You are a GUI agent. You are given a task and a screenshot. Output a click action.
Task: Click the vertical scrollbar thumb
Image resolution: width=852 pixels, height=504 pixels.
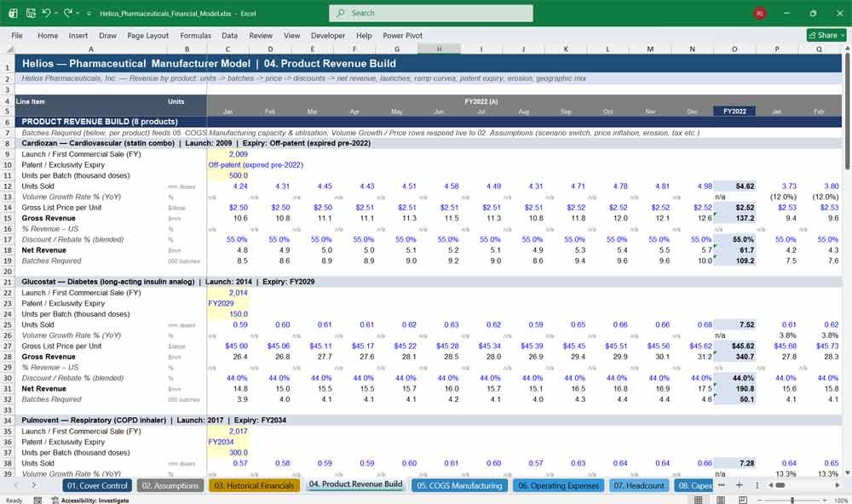tap(847, 111)
